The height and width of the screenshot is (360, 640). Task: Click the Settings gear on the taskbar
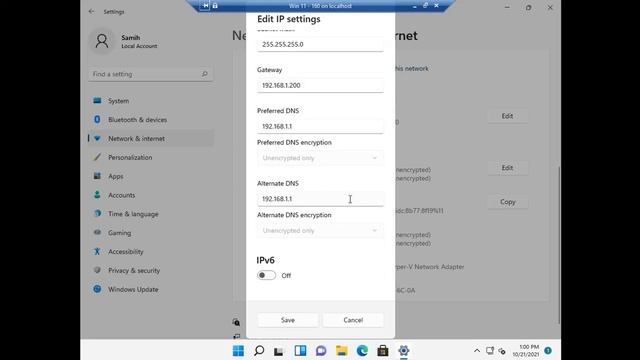coord(404,351)
